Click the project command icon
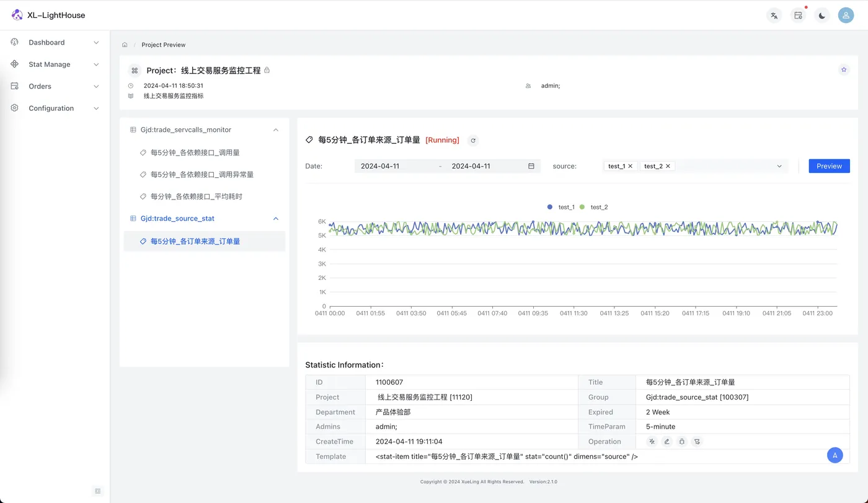 (x=135, y=71)
